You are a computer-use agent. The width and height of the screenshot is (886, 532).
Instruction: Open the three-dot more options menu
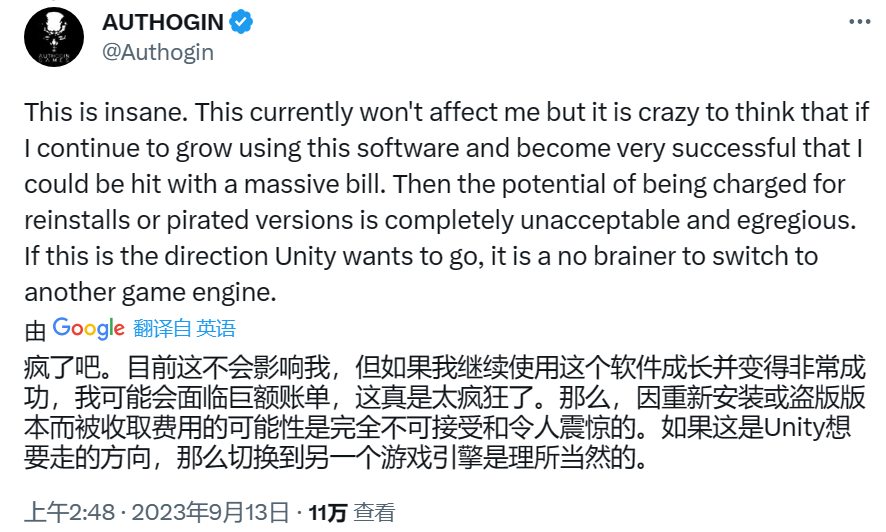(858, 22)
